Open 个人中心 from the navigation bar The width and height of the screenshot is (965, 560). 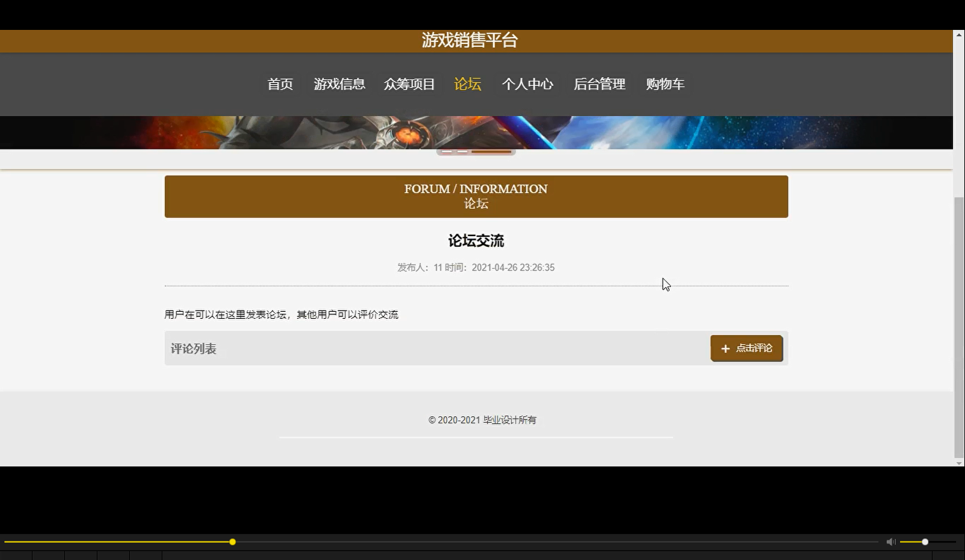pyautogui.click(x=528, y=84)
